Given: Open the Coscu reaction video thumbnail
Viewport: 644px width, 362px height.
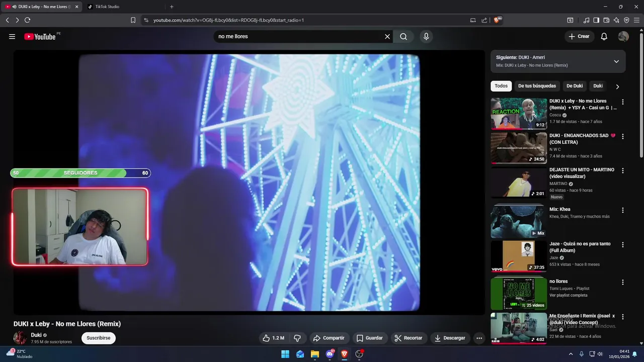Looking at the screenshot, I should (519, 114).
